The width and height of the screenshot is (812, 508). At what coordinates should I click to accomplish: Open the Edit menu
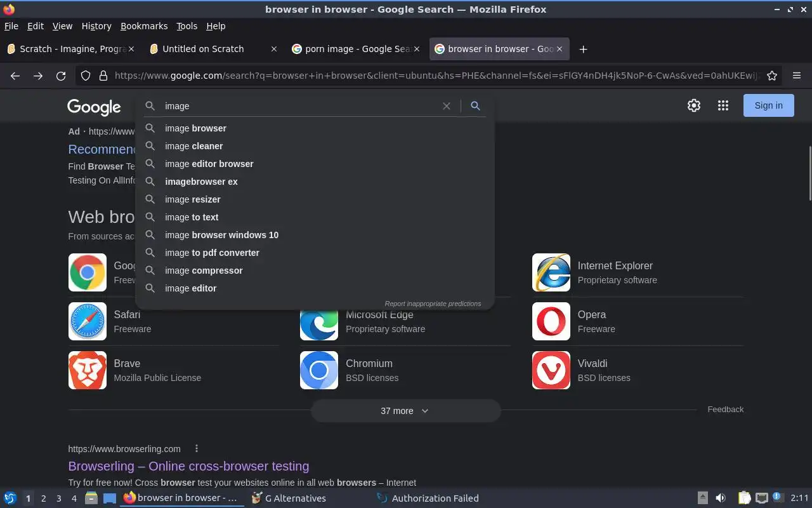point(36,26)
